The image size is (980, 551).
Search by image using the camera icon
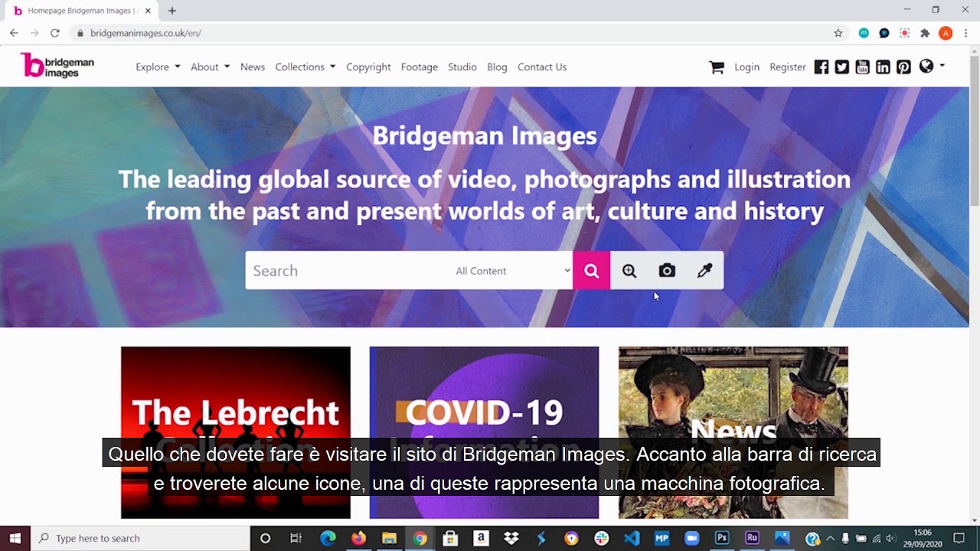point(667,270)
